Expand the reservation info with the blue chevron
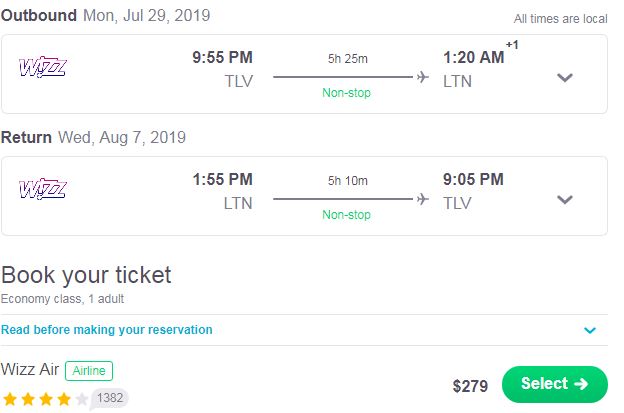The height and width of the screenshot is (413, 624). click(590, 330)
